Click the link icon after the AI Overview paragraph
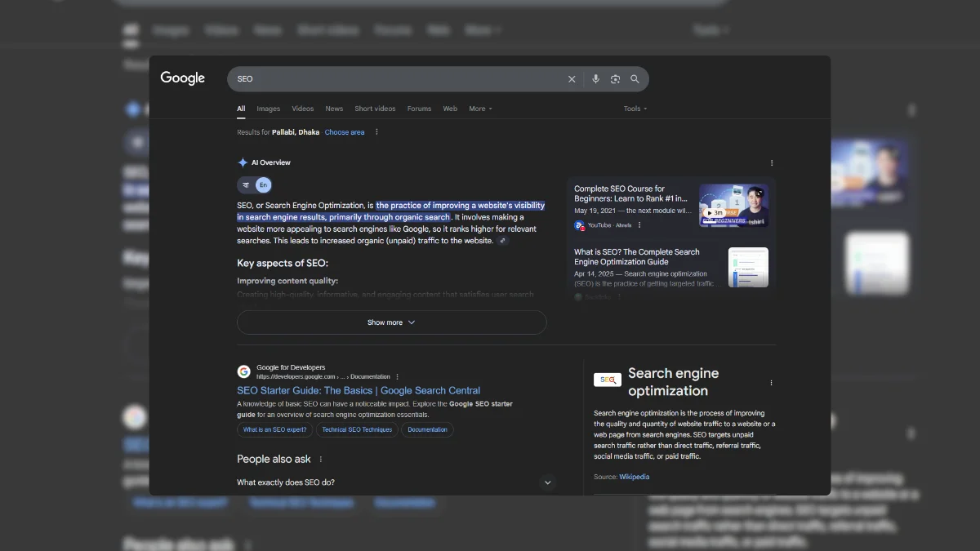This screenshot has height=551, width=980. (503, 241)
